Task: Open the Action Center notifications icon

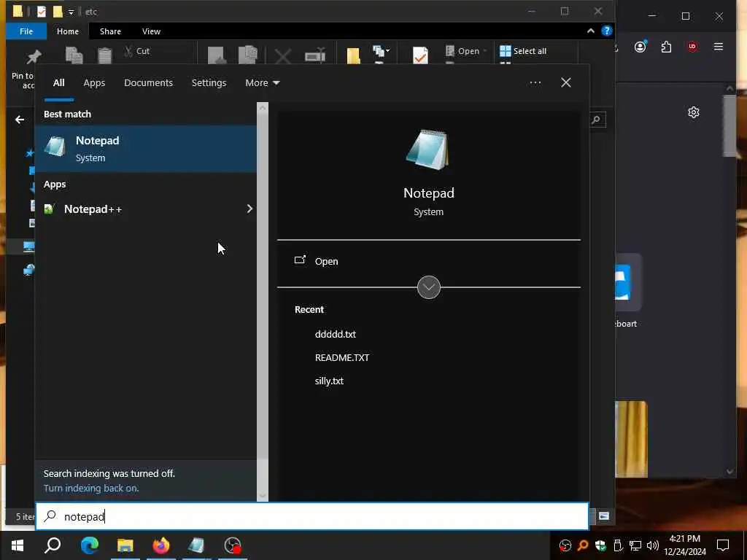Action: click(x=723, y=545)
